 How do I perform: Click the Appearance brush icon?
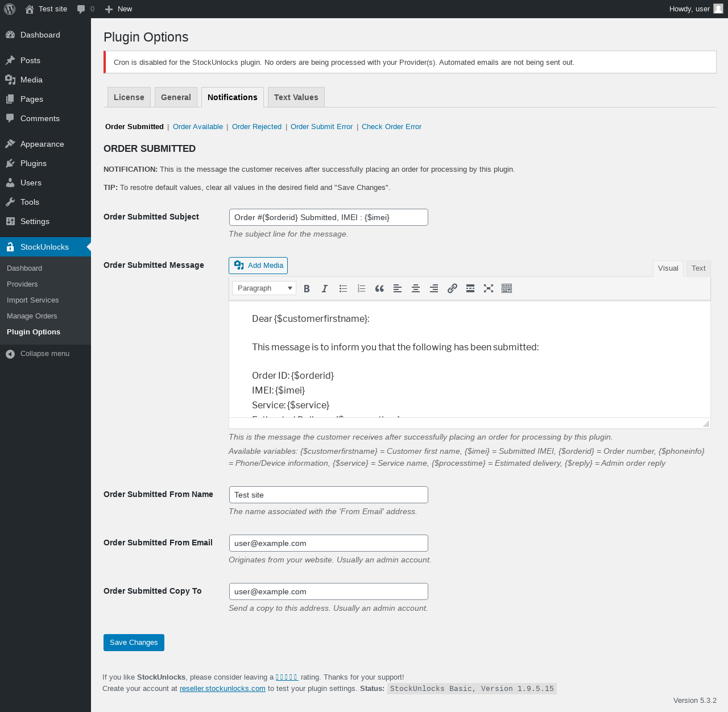tap(10, 144)
